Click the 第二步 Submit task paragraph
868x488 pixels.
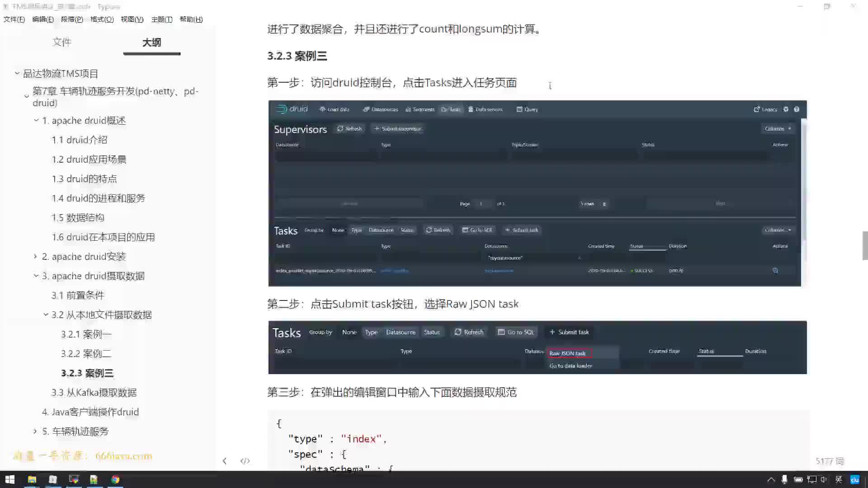(393, 304)
